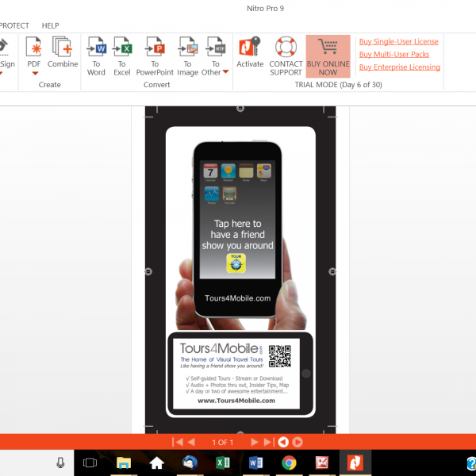The height and width of the screenshot is (476, 476).
Task: Go to the first page
Action: click(178, 442)
